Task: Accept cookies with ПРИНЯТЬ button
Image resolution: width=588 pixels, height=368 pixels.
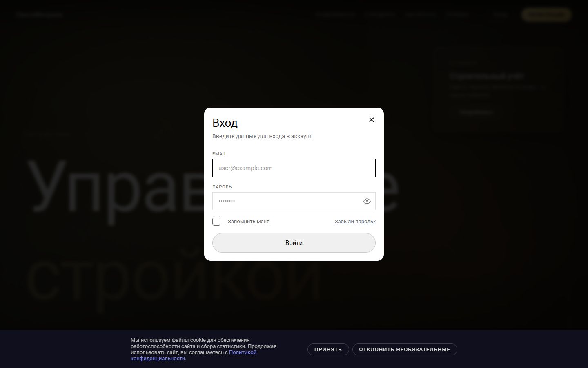Action: 328,350
